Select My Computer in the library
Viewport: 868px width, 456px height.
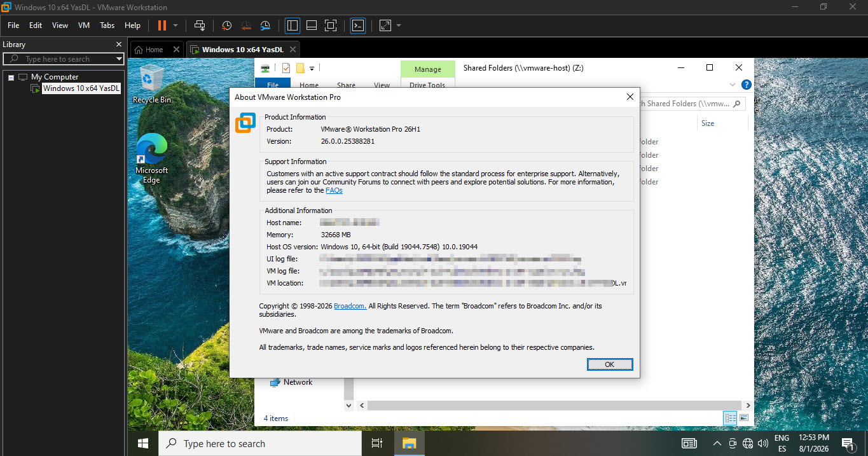55,77
